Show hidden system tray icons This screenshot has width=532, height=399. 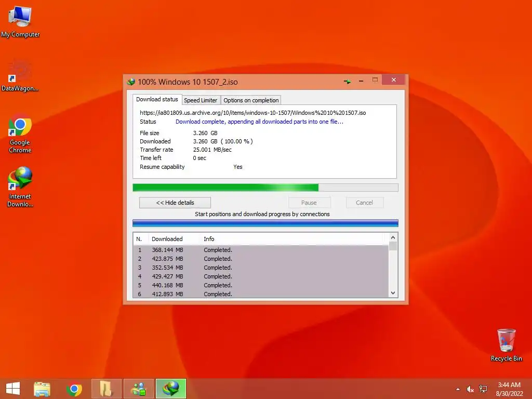(x=458, y=389)
